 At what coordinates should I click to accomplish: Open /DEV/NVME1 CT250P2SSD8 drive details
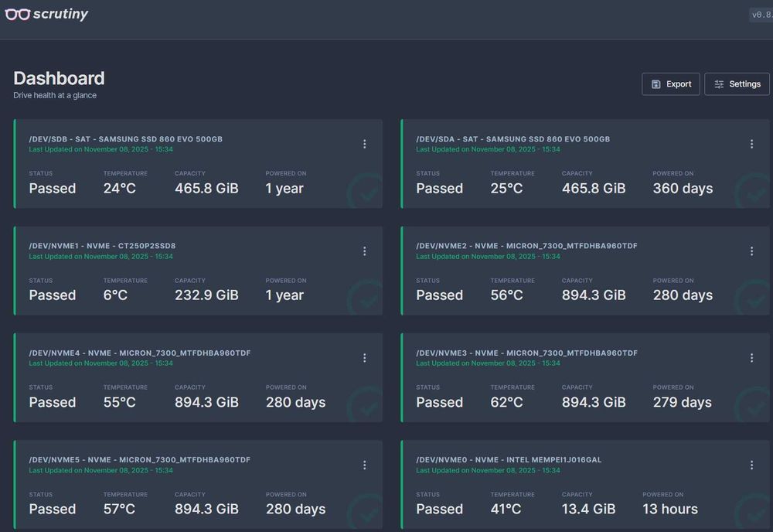point(102,246)
